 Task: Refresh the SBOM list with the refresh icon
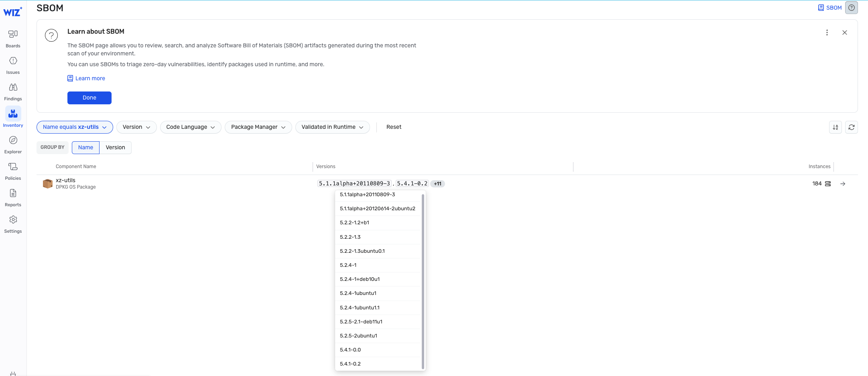[851, 127]
